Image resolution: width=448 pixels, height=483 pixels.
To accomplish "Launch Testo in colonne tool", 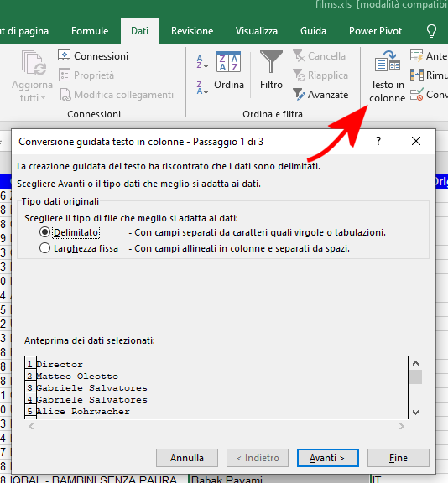I will pyautogui.click(x=388, y=76).
